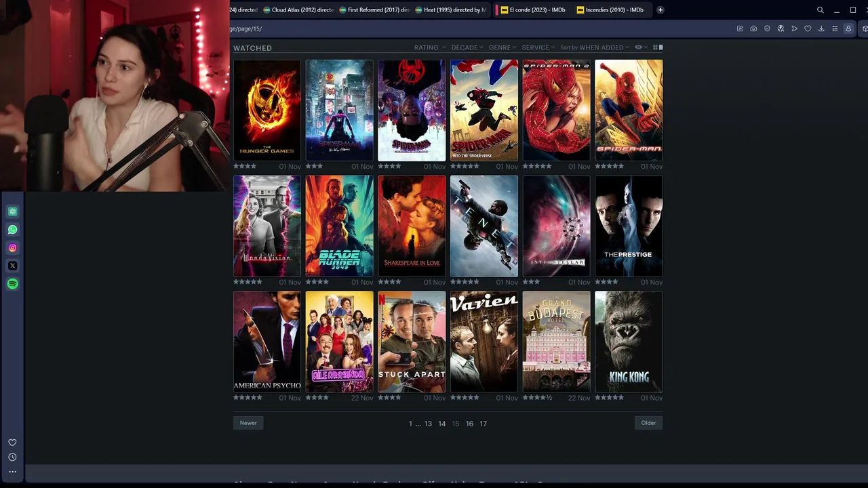Open the Tenet poster
Image resolution: width=868 pixels, height=488 pixels.
484,226
